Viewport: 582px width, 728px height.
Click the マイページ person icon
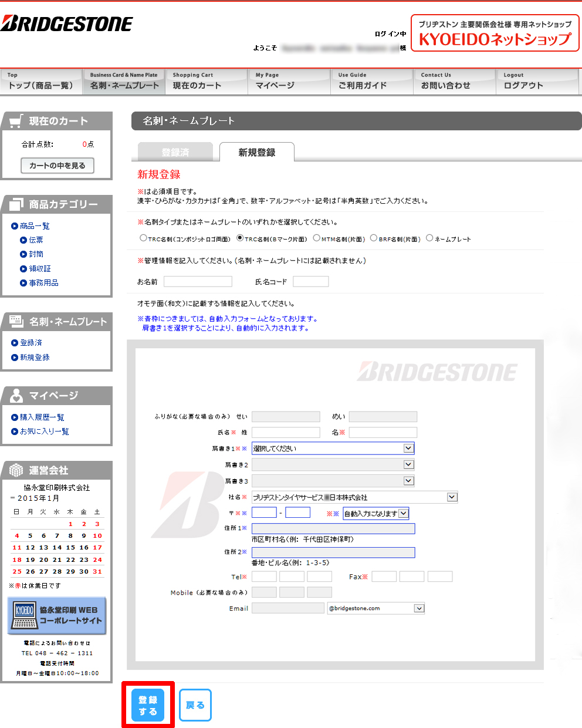click(x=16, y=396)
